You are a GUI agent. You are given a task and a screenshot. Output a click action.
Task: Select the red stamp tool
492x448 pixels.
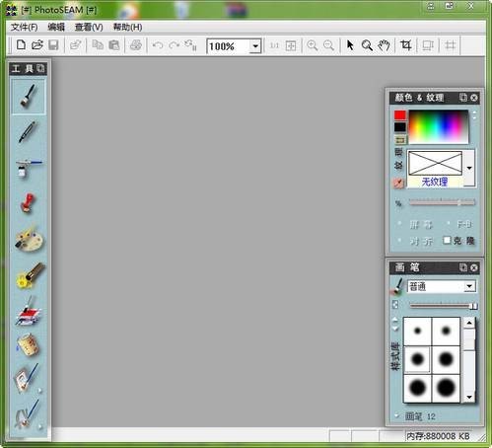coord(28,202)
